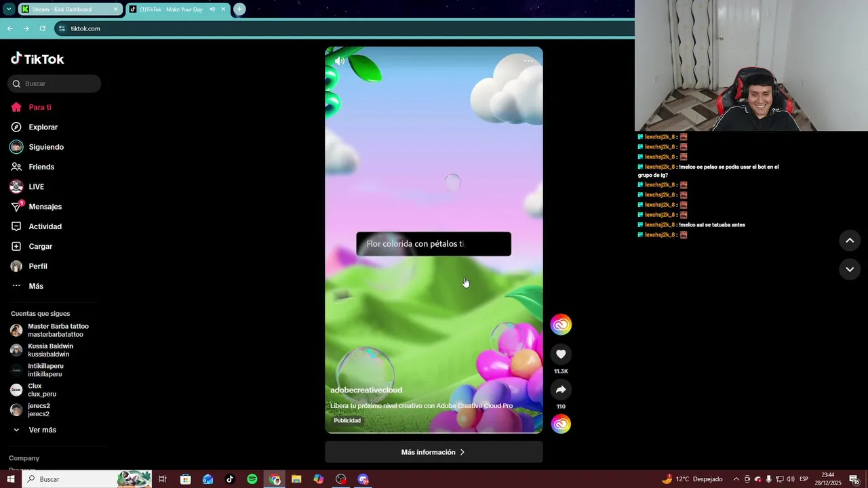Switch ESP keyboard language
The image size is (868, 488).
click(x=804, y=479)
